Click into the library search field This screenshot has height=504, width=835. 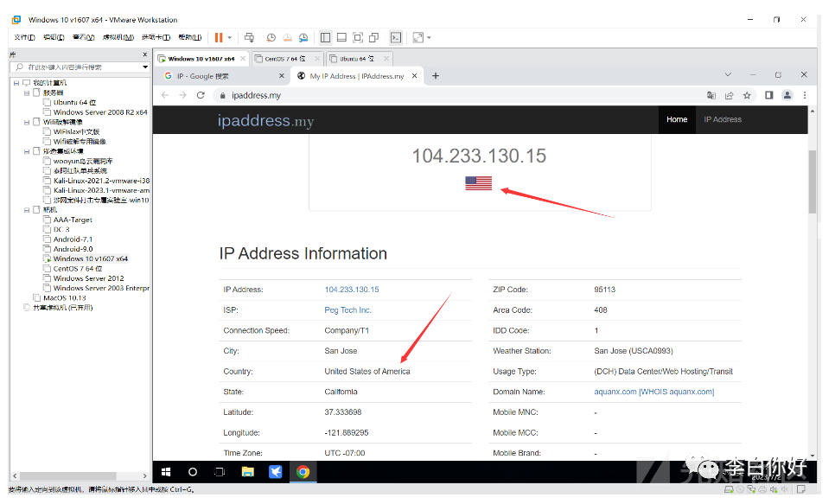pos(79,67)
